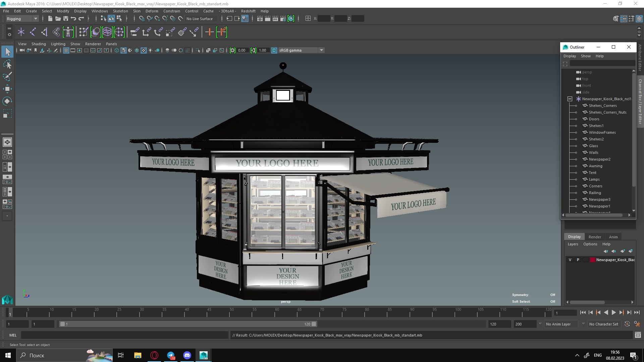Viewport: 644px width, 362px height.
Task: Click the Mirror Joint shelf icon
Action: [x=56, y=32]
